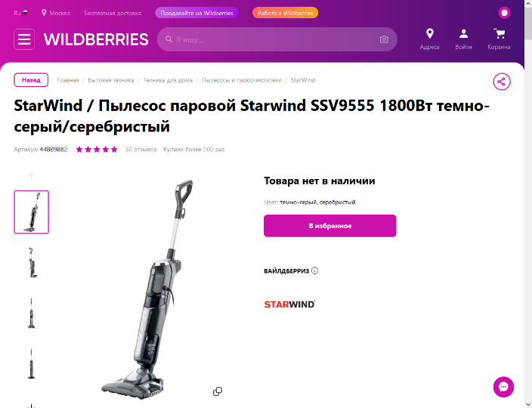Click in the Я ищу search field
532x408 pixels.
click(277, 39)
